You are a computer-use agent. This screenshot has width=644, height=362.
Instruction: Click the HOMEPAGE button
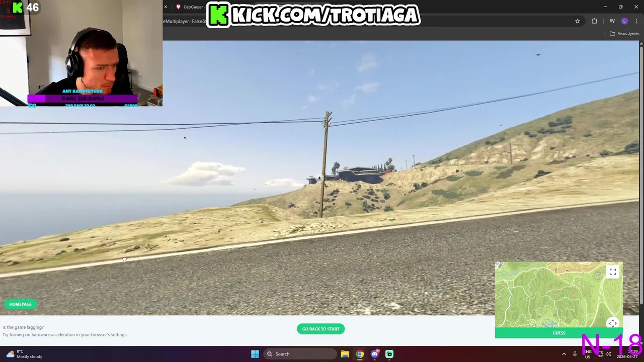[x=20, y=304]
